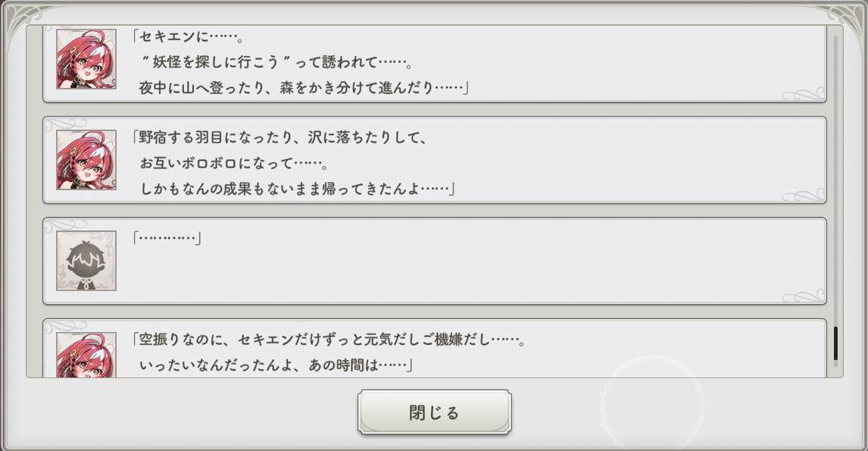Select the gray silhouette protagonist portrait
This screenshot has width=868, height=451.
(x=86, y=261)
